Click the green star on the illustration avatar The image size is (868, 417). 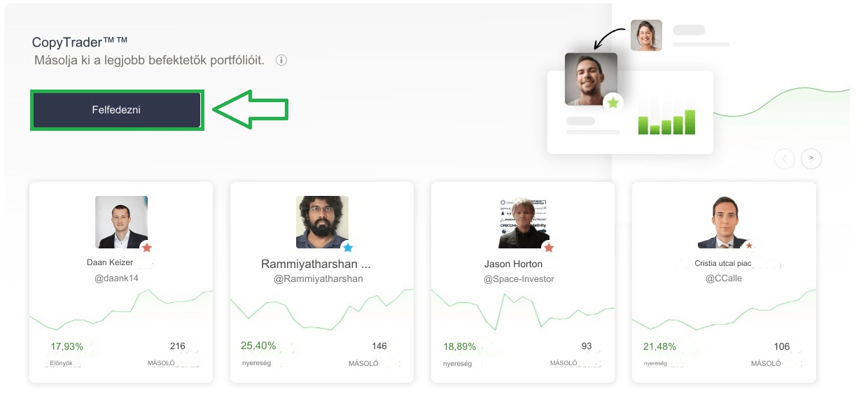pos(613,102)
